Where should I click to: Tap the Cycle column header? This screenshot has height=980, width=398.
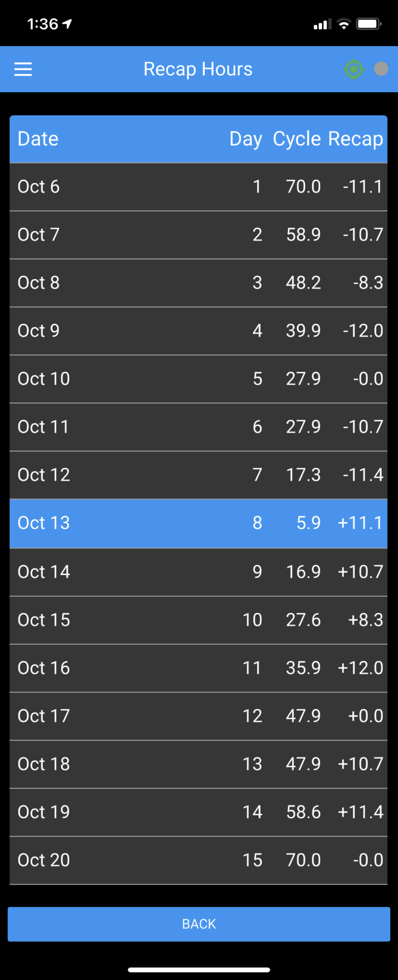point(297,139)
